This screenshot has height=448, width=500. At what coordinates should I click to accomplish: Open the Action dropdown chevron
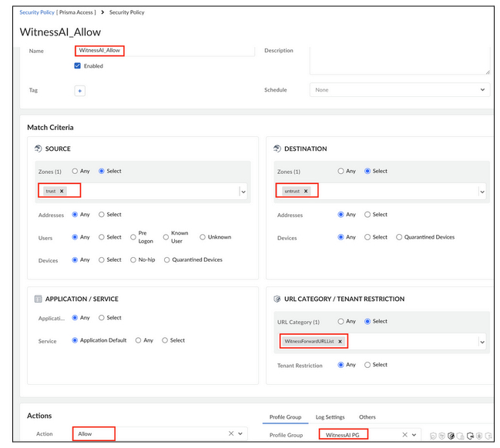click(240, 433)
